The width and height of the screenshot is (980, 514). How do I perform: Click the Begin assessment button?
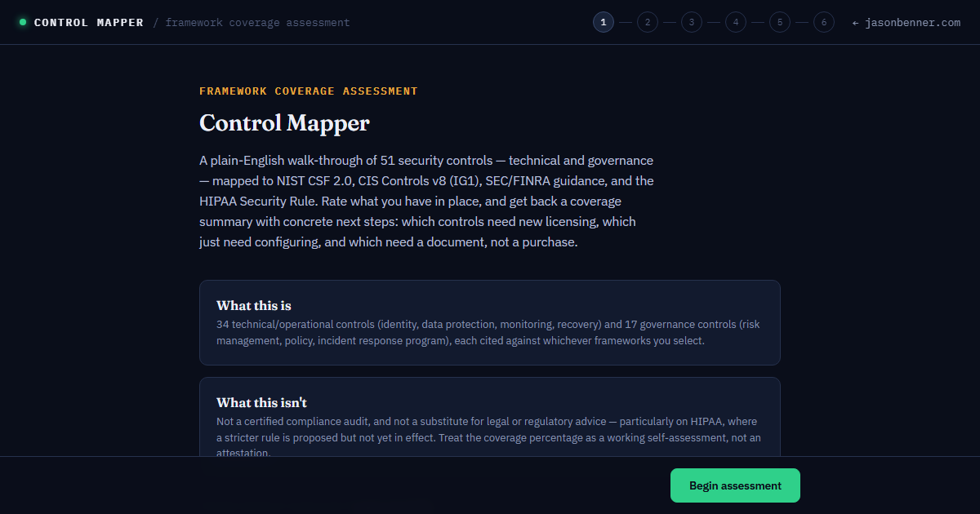tap(735, 485)
